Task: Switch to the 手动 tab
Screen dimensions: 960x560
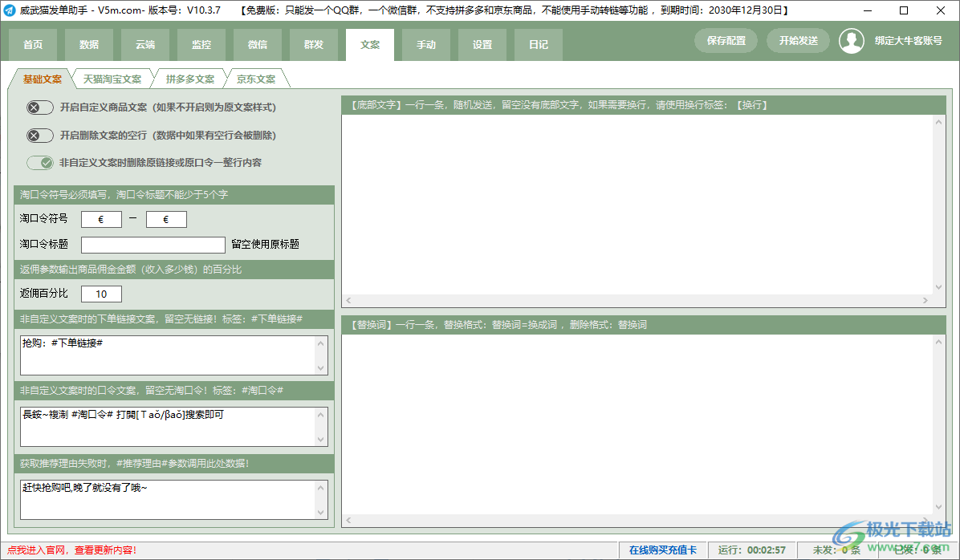Action: tap(426, 45)
